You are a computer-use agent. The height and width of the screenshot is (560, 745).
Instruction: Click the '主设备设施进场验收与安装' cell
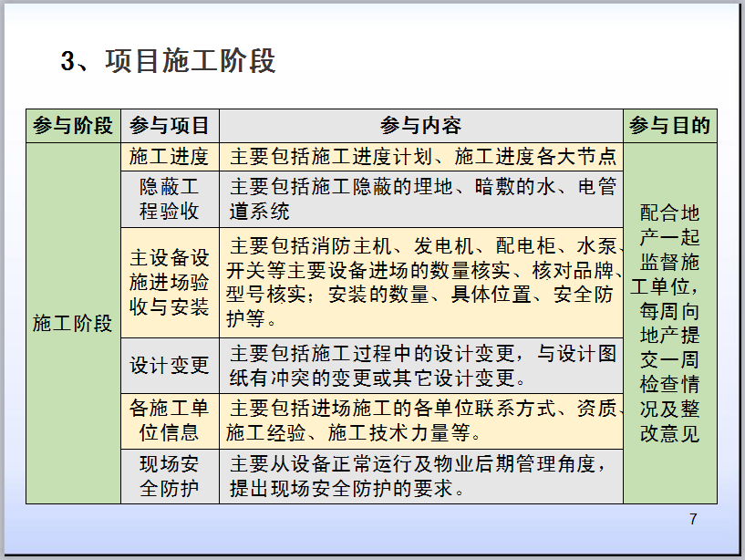(x=170, y=283)
